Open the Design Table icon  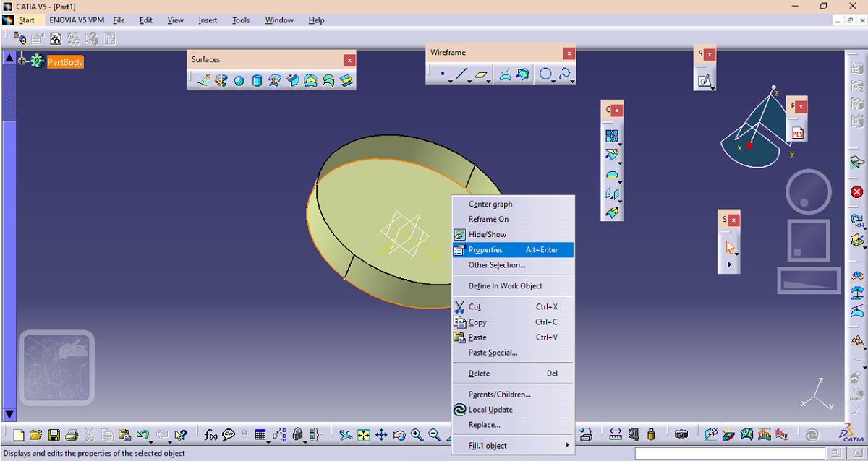260,435
